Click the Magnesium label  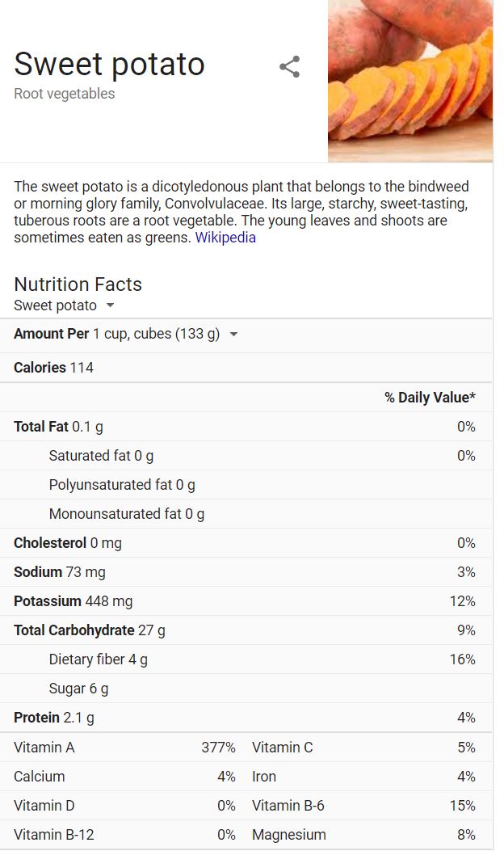click(289, 835)
